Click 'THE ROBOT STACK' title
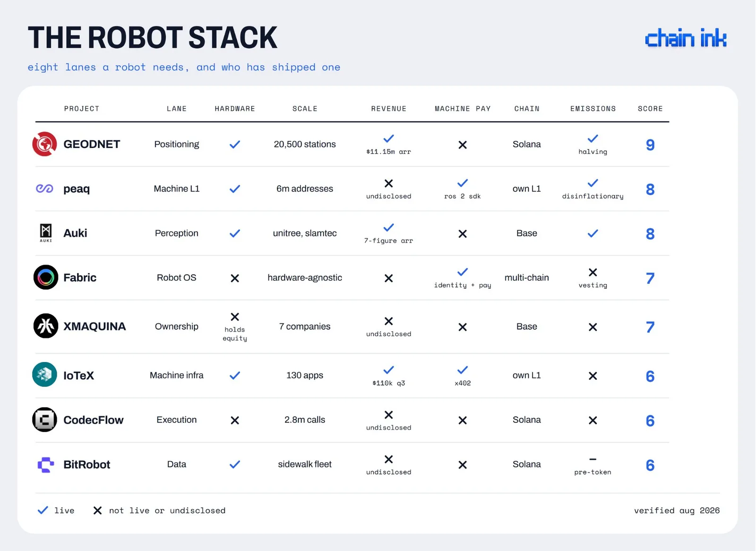The height and width of the screenshot is (551, 756). tap(153, 38)
